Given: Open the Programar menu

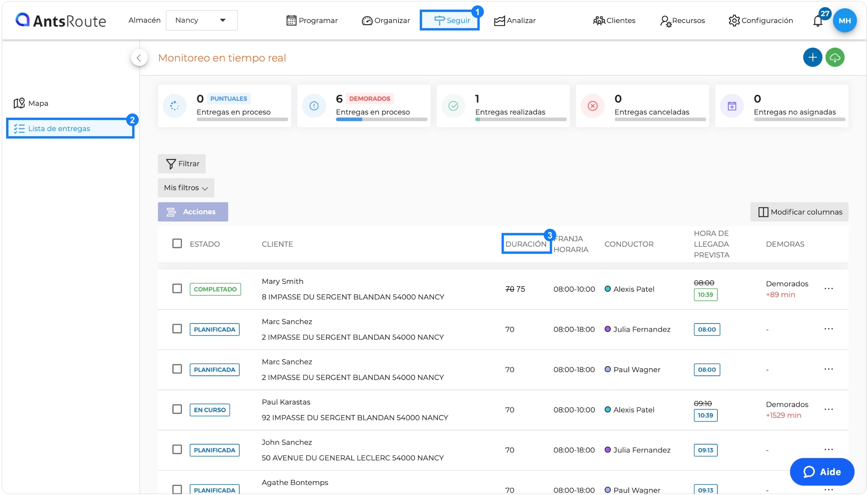Looking at the screenshot, I should point(312,21).
